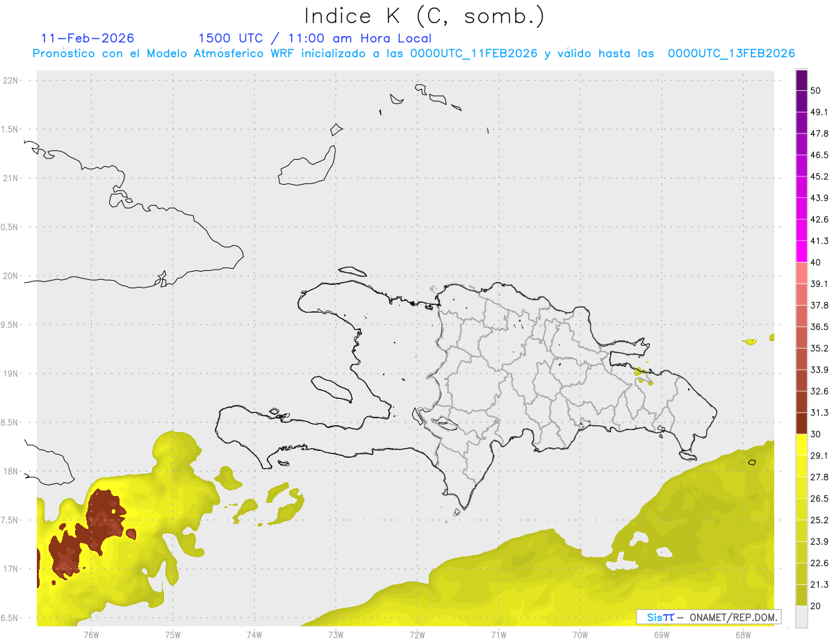The image size is (834, 644).
Task: Click the dark brown high K-index area on the map
Action: coord(103,522)
